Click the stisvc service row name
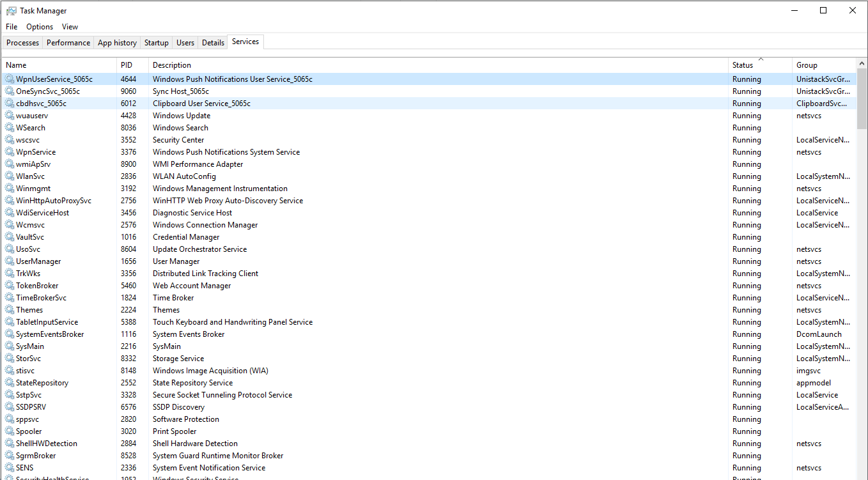Viewport: 868px width, 480px height. pos(26,371)
